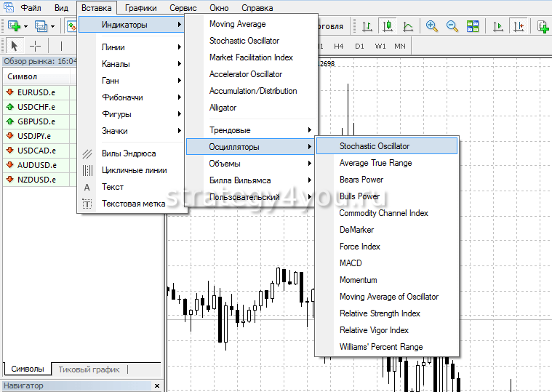This screenshot has height=392, width=552.
Task: Switch to line chart mode
Action: click(408, 26)
